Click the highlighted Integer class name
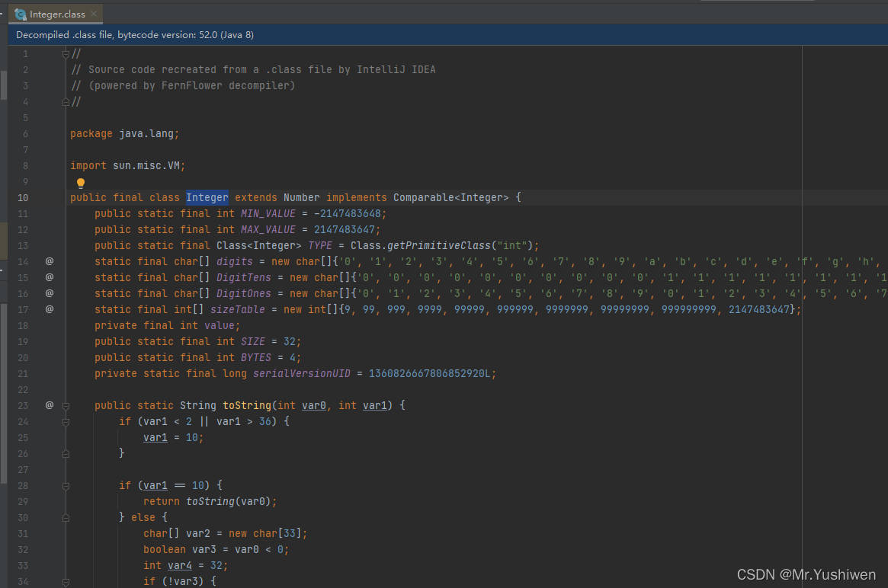Viewport: 888px width, 588px height. point(207,197)
